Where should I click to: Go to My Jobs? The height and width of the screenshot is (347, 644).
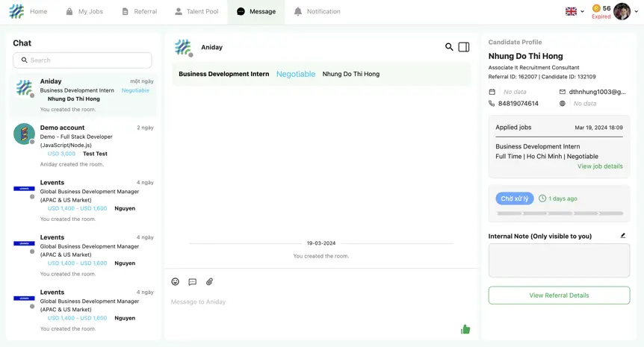click(84, 11)
